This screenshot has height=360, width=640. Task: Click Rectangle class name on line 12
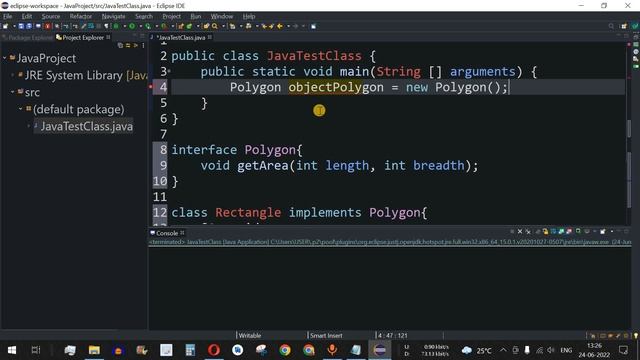coord(248,213)
